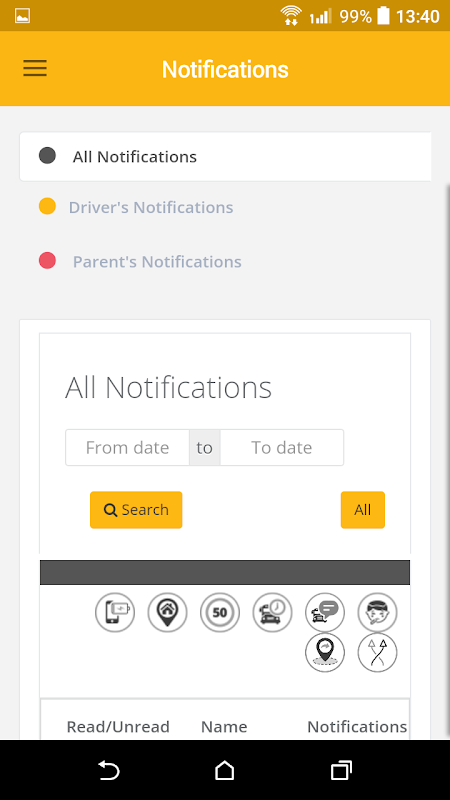450x800 pixels.
Task: Sort by Name column header
Action: coord(224,727)
